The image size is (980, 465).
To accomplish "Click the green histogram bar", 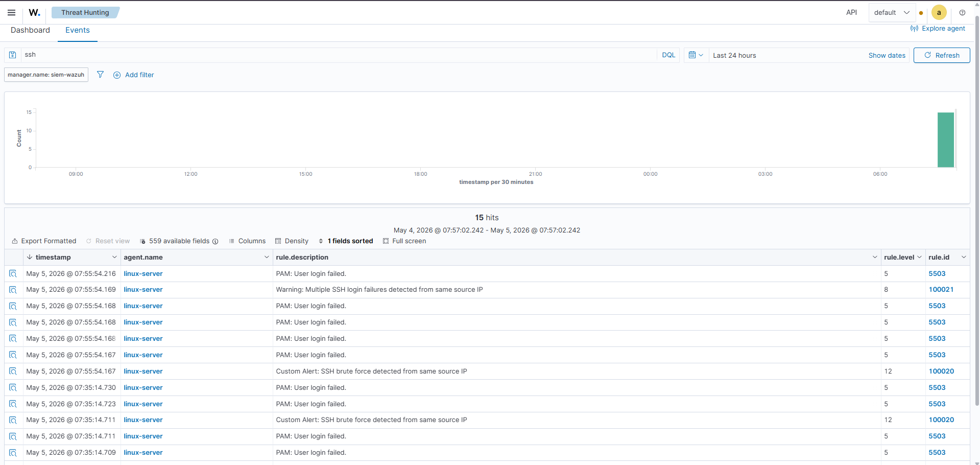I will coord(945,140).
